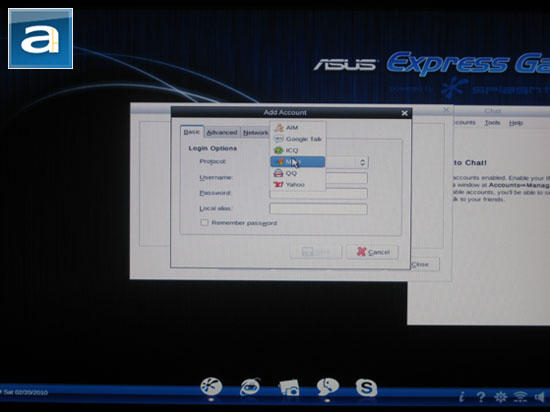Image resolution: width=550 pixels, height=412 pixels.
Task: Open Tools menu in Chat window
Action: [x=492, y=122]
